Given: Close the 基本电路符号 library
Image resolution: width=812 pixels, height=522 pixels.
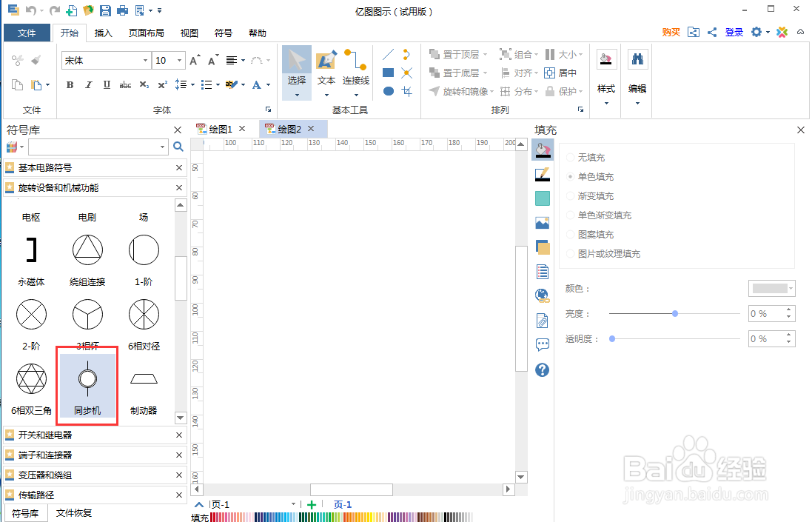Looking at the screenshot, I should (179, 168).
